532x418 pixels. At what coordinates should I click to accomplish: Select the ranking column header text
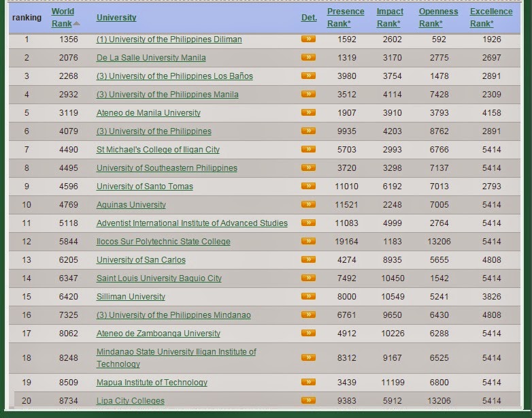27,18
